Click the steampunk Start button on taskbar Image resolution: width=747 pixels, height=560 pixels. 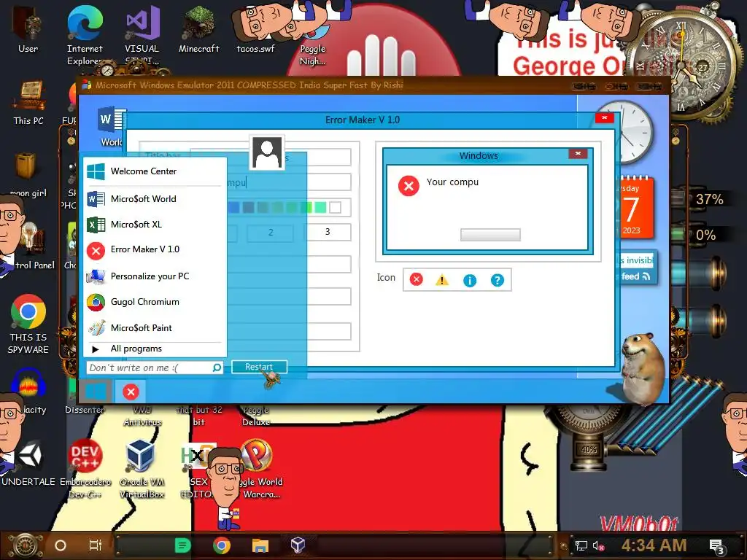coord(26,545)
